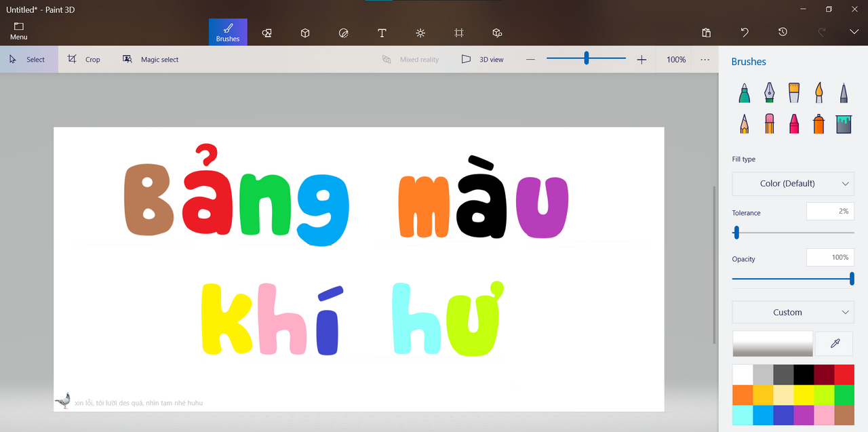Click the Tolerance slider handle
Screen dimensions: 868x432
(x=736, y=233)
